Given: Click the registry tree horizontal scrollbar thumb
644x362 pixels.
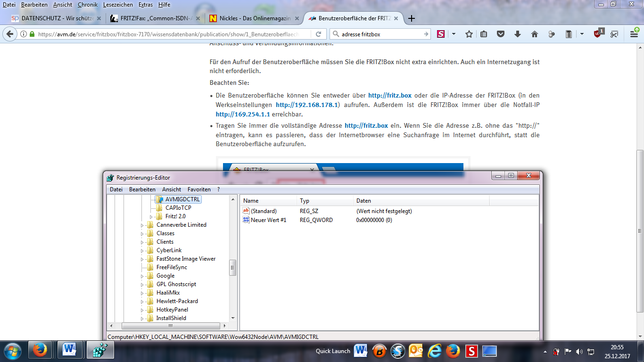Looking at the screenshot, I should click(x=171, y=326).
